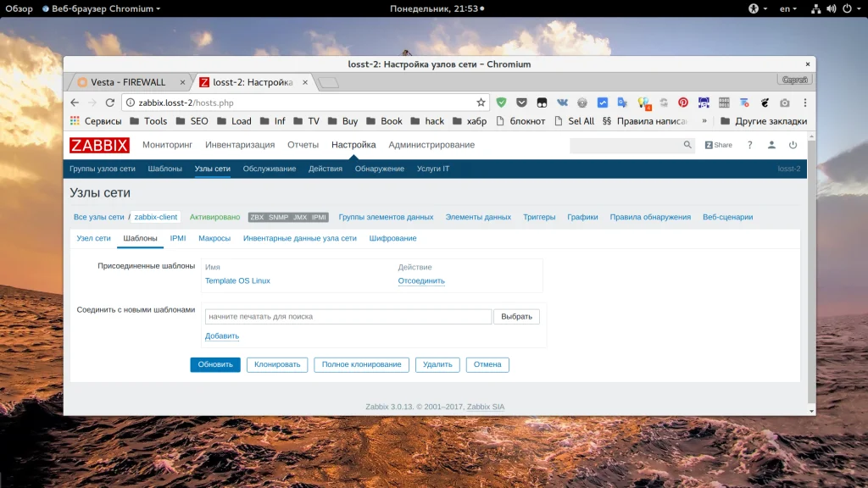Click the template search input field
This screenshot has height=488, width=868.
pyautogui.click(x=348, y=317)
